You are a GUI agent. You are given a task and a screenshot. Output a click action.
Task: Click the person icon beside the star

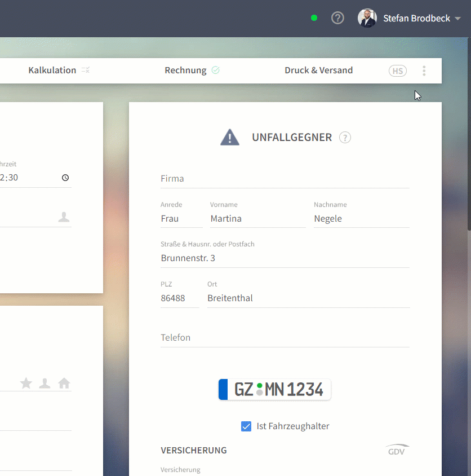click(x=45, y=383)
